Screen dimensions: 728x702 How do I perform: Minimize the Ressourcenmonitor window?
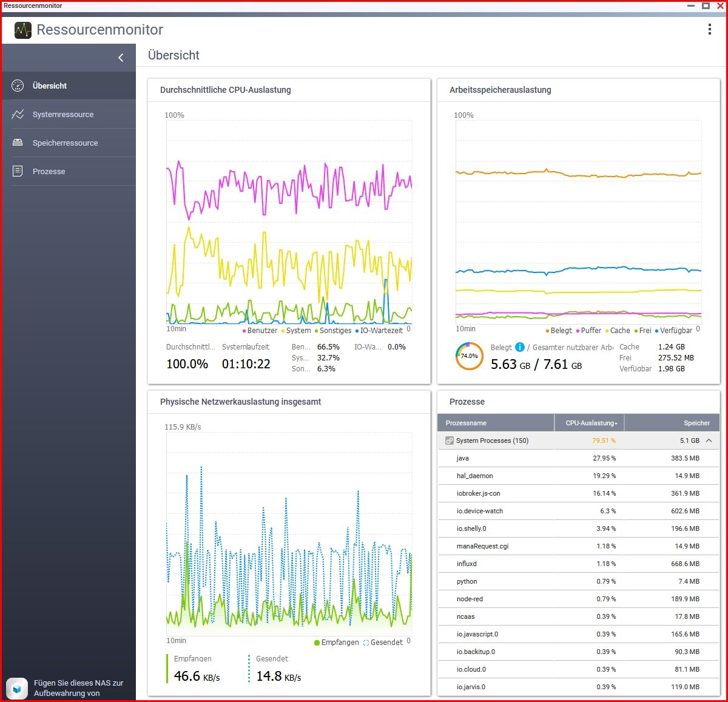(x=691, y=5)
